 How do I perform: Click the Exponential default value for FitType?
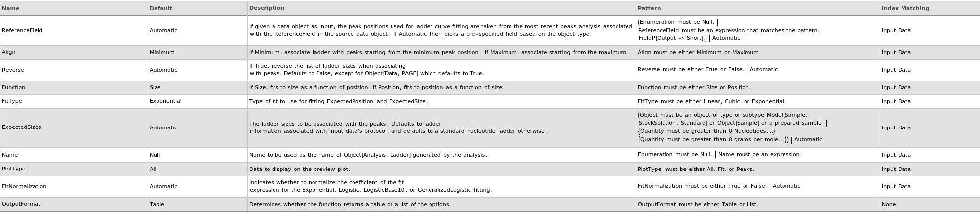(x=165, y=101)
